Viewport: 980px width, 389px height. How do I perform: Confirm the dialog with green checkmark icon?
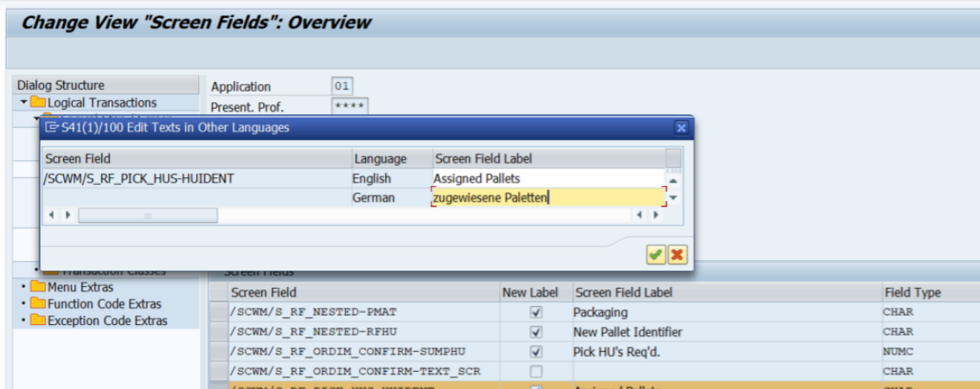656,254
